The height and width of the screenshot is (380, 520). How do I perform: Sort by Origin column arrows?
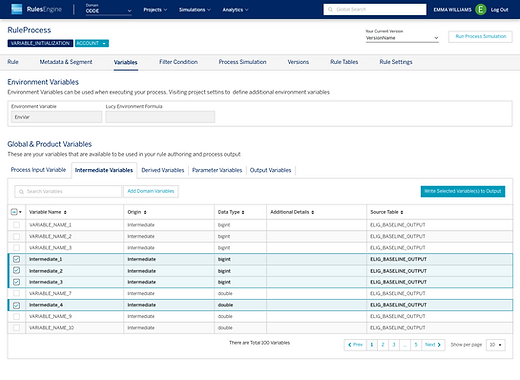click(145, 212)
